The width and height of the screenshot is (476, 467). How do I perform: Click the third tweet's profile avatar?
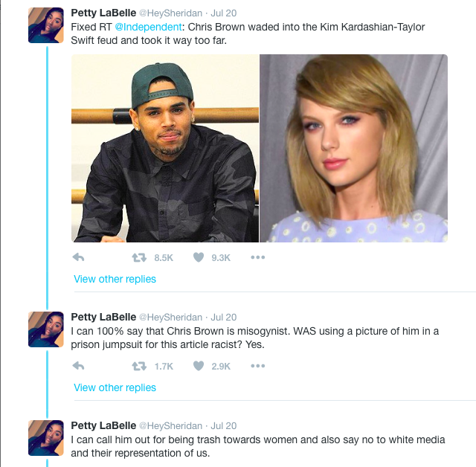46,437
